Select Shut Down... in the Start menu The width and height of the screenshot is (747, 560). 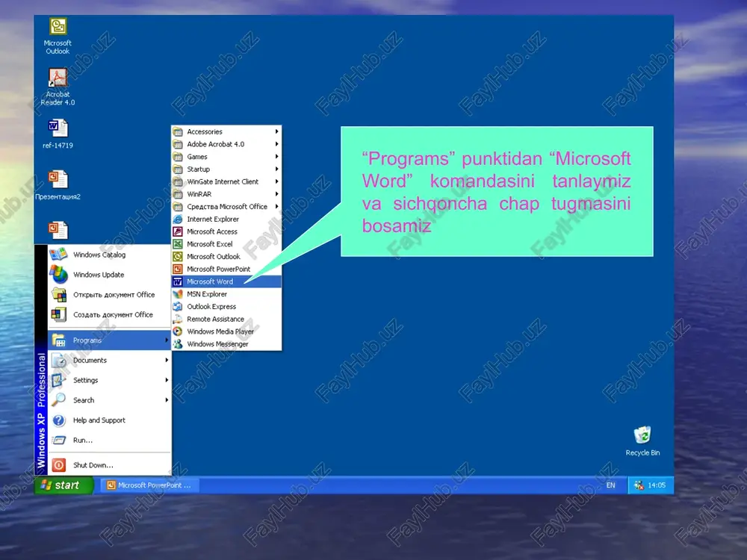(109, 464)
